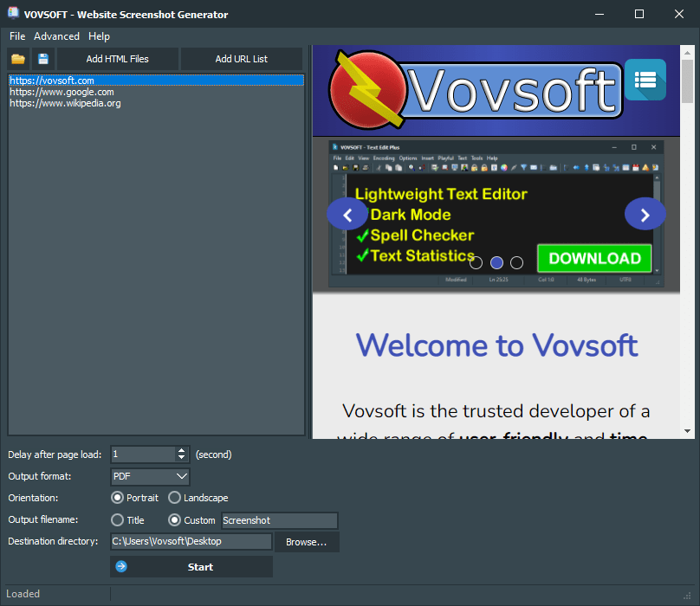Open the Advanced menu
This screenshot has width=700, height=606.
click(x=56, y=36)
